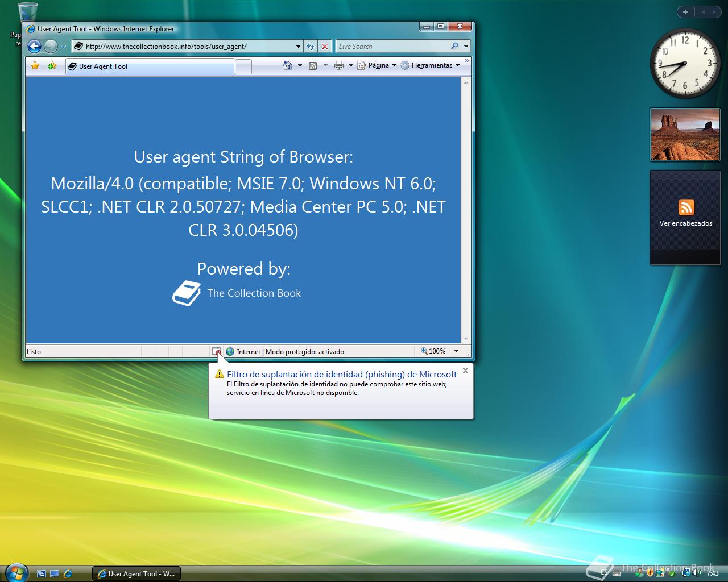Screen dimensions: 728x582
Task: Click the orange RSS feed gadget icon
Action: point(686,207)
